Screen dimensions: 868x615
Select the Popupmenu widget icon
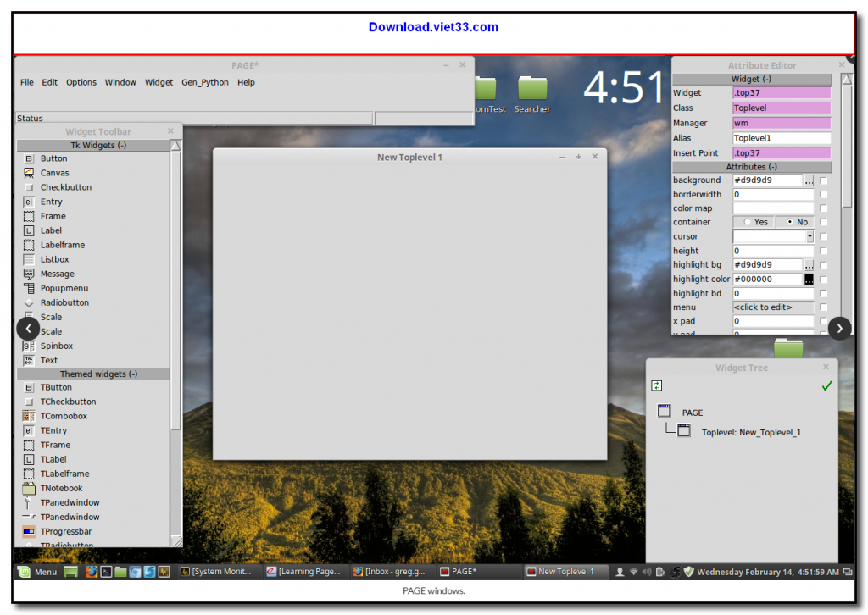click(29, 288)
